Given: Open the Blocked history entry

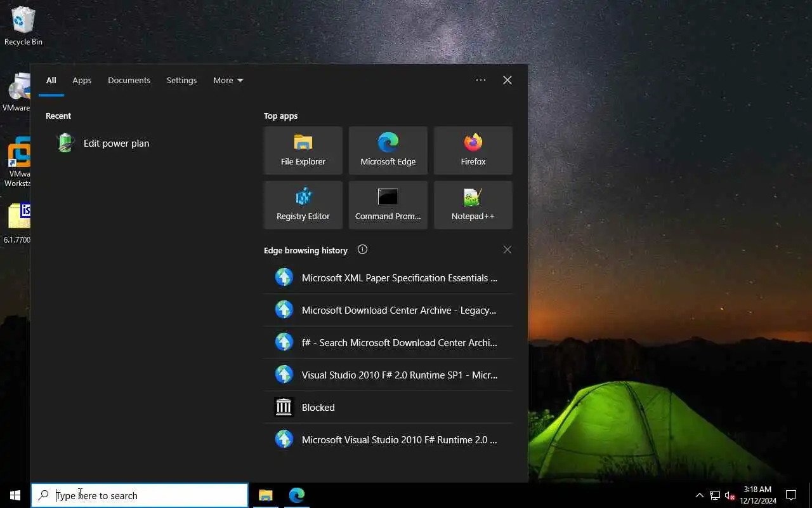Looking at the screenshot, I should pos(388,407).
